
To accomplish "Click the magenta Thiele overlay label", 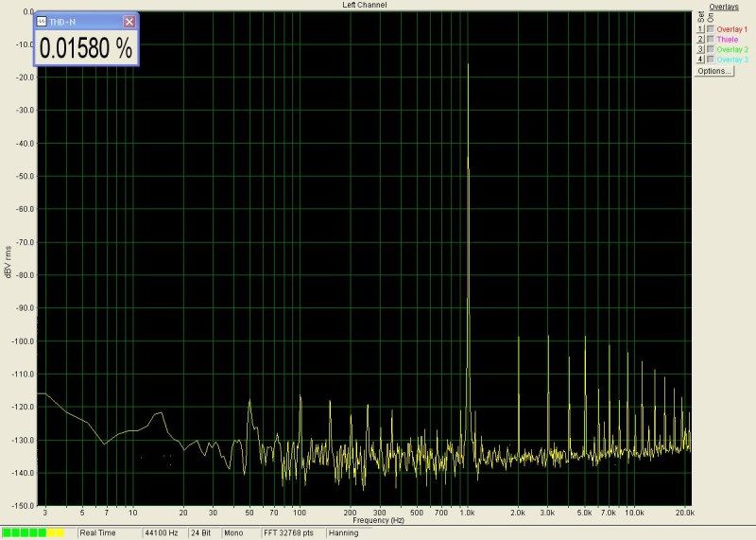I will tap(727, 40).
